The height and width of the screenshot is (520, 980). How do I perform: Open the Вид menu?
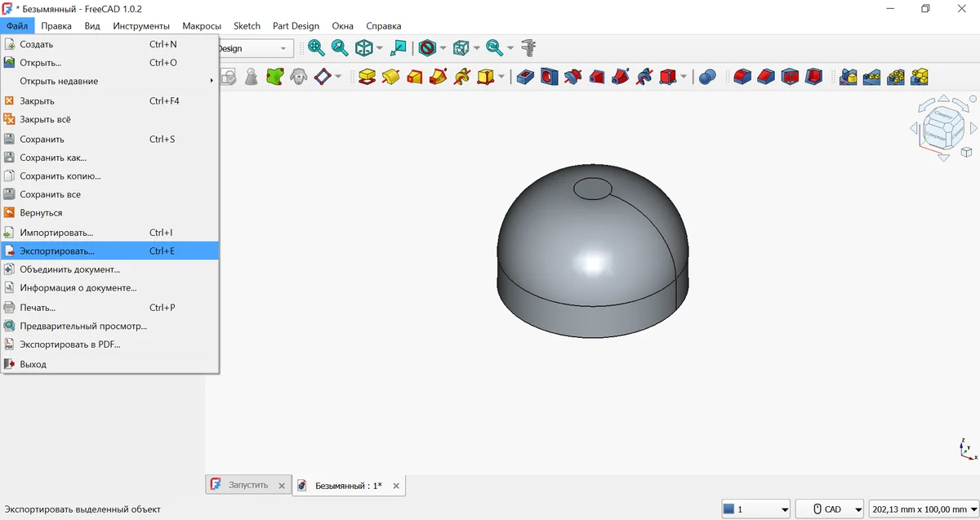coord(92,26)
